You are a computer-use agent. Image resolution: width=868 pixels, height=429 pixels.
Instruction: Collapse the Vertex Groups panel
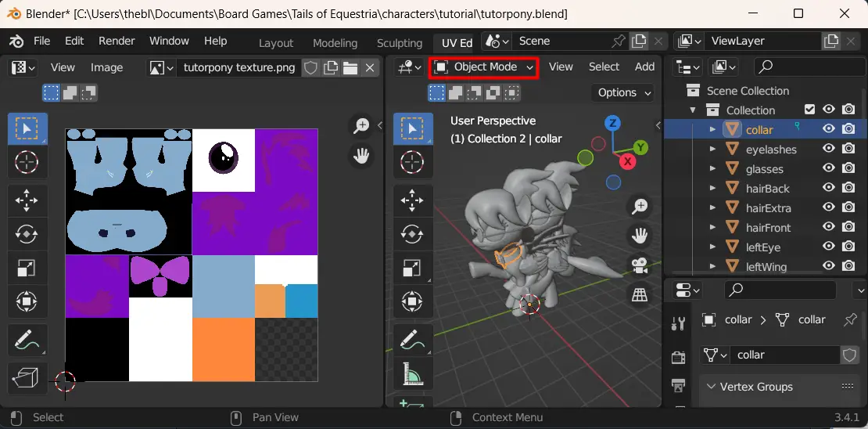coord(711,387)
